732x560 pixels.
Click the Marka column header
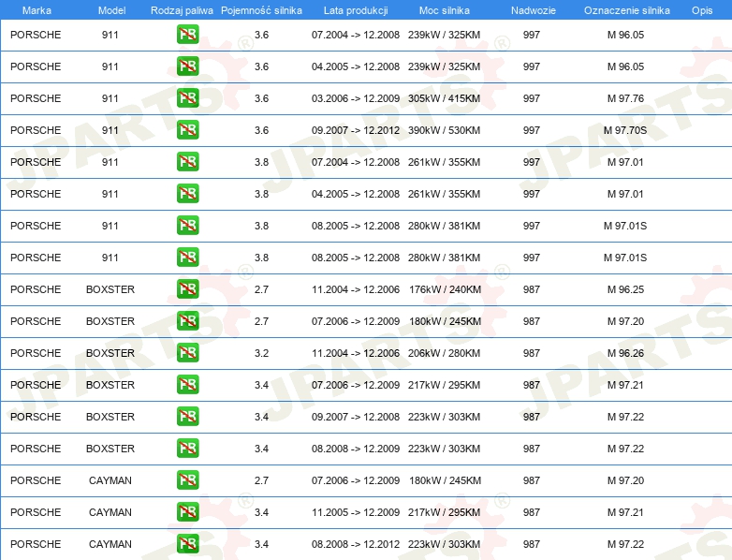coord(37,9)
